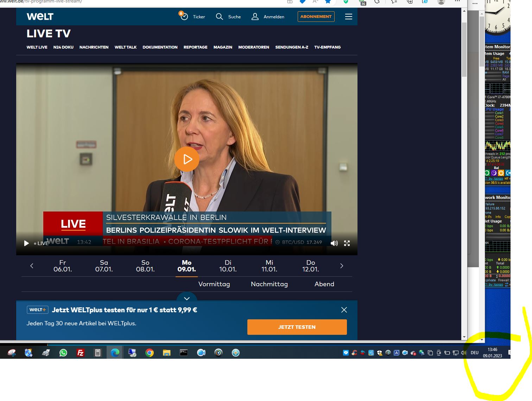Open the Calculator taskbar icon

[98, 353]
